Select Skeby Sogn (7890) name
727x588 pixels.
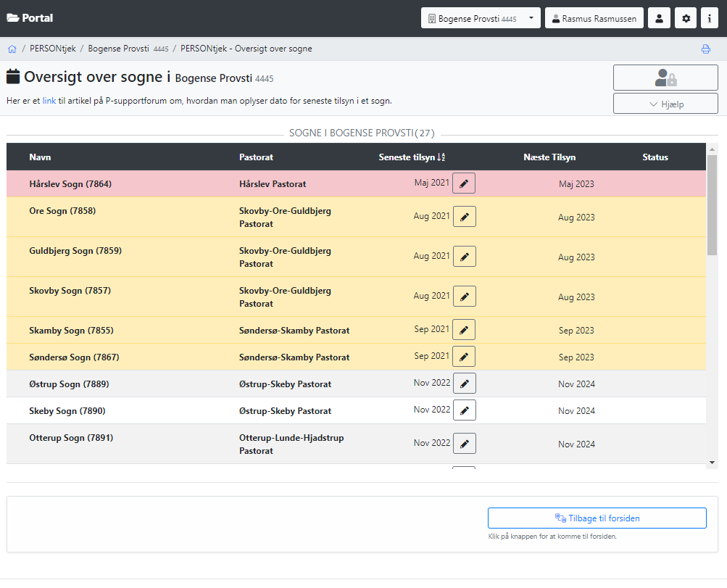(x=67, y=411)
